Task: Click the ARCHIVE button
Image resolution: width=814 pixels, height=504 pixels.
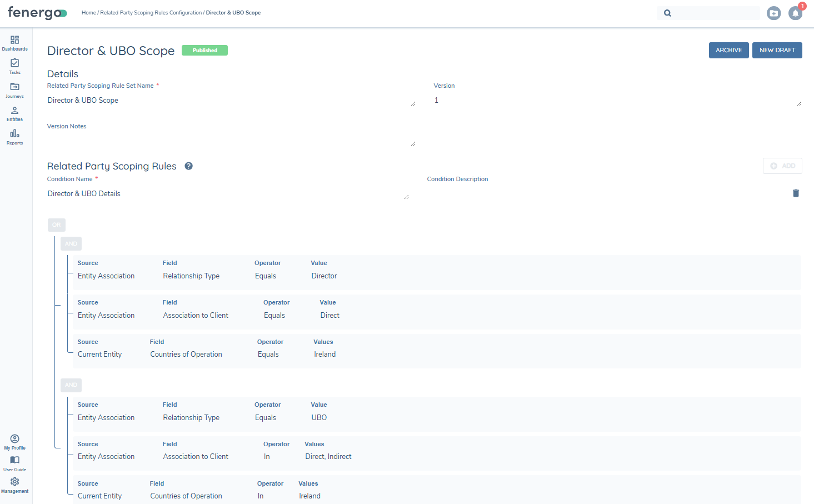Action: click(728, 50)
